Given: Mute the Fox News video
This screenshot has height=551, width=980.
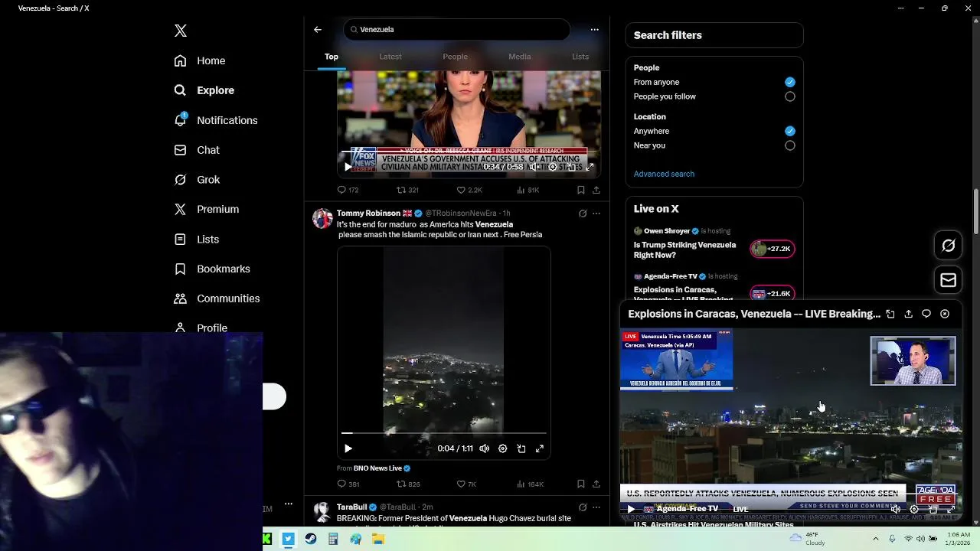Looking at the screenshot, I should pyautogui.click(x=534, y=166).
